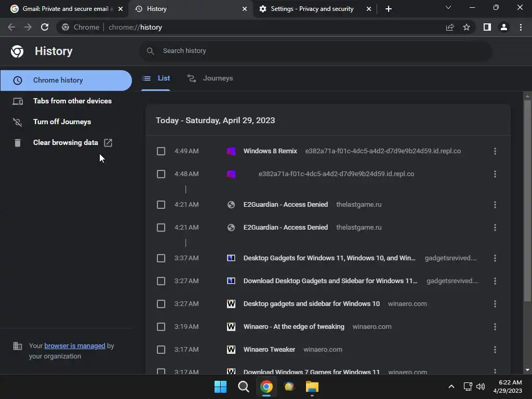
Task: Open the profile avatar menu
Action: (504, 27)
